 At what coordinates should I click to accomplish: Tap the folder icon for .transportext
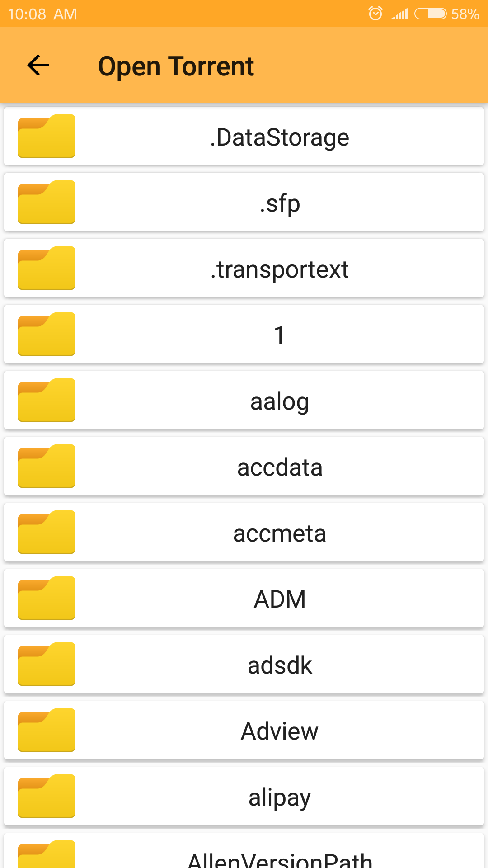pos(47,268)
